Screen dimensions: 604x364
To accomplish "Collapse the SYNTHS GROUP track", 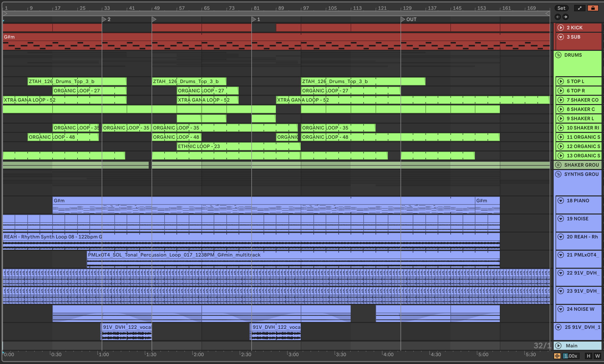I will pos(559,174).
